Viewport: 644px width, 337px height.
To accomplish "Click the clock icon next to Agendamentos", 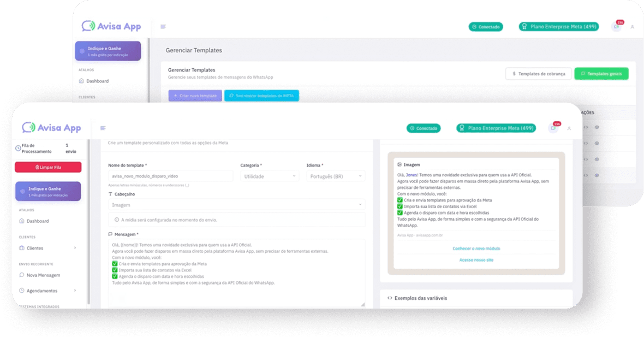I will click(x=22, y=291).
